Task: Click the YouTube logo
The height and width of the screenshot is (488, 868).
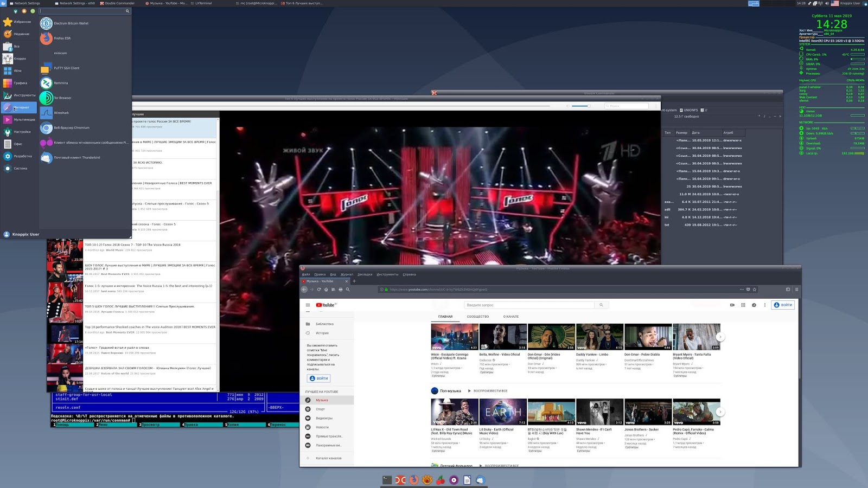Action: [325, 305]
